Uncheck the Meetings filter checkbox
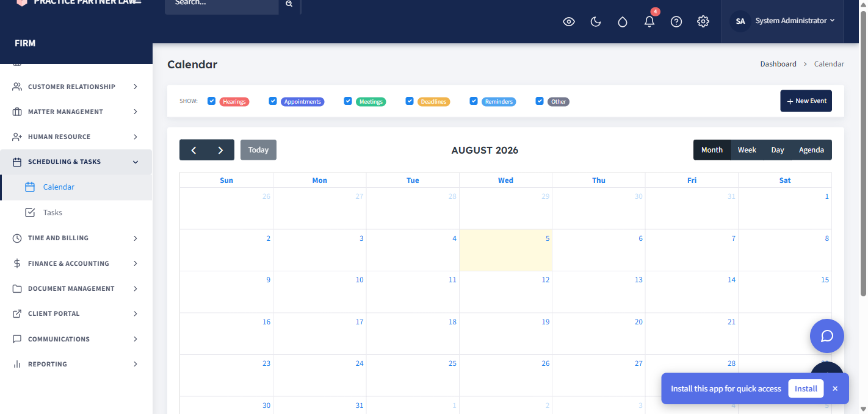 tap(348, 101)
